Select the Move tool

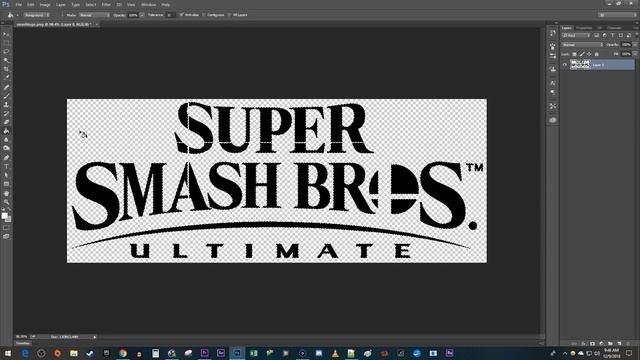click(x=6, y=34)
